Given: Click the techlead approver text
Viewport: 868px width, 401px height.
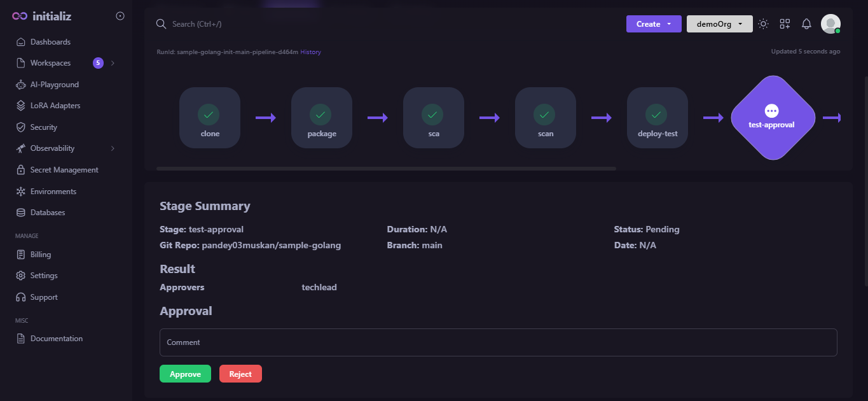Looking at the screenshot, I should click(319, 288).
